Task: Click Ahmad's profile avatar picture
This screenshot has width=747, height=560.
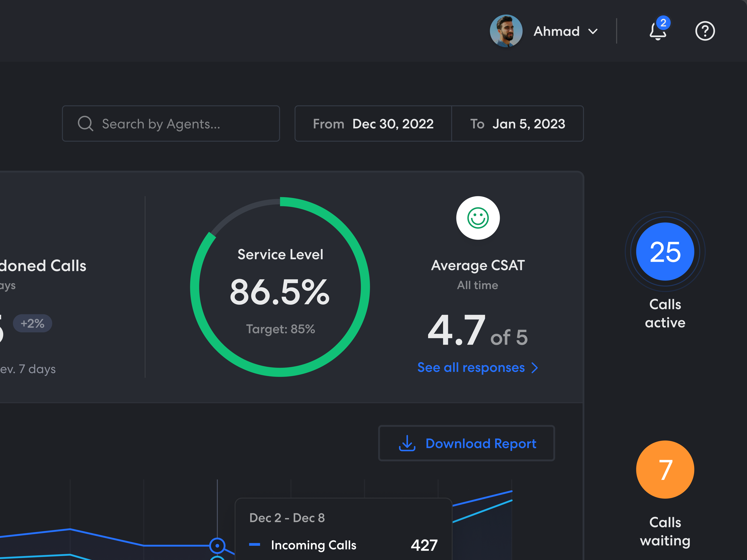Action: pos(506,31)
